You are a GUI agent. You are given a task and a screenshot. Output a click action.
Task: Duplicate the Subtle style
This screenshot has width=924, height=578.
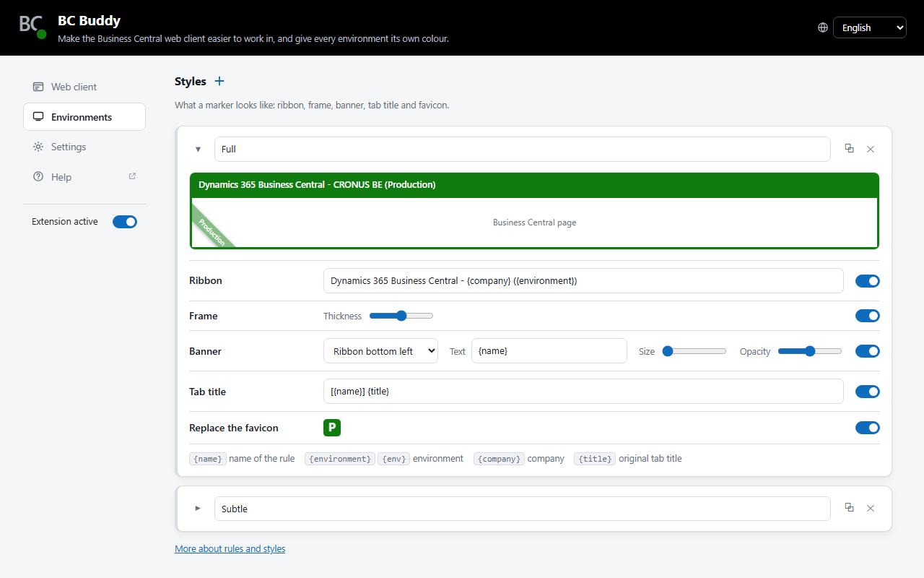coord(849,508)
